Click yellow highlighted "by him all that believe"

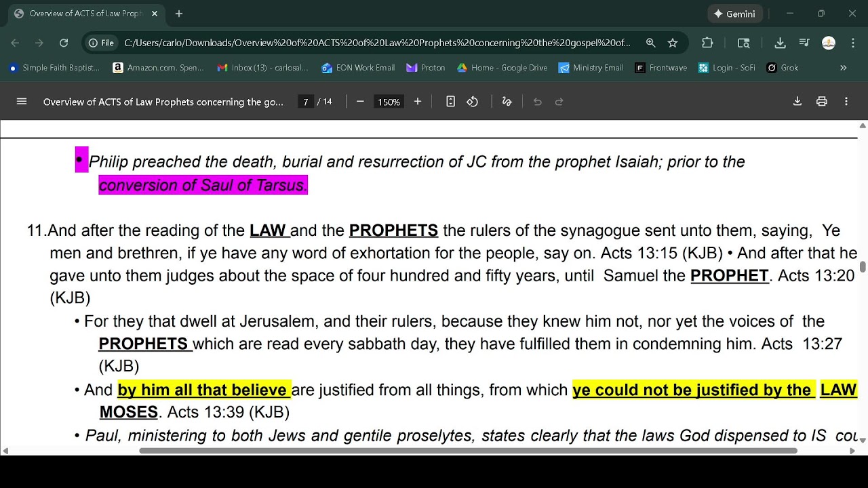click(204, 390)
